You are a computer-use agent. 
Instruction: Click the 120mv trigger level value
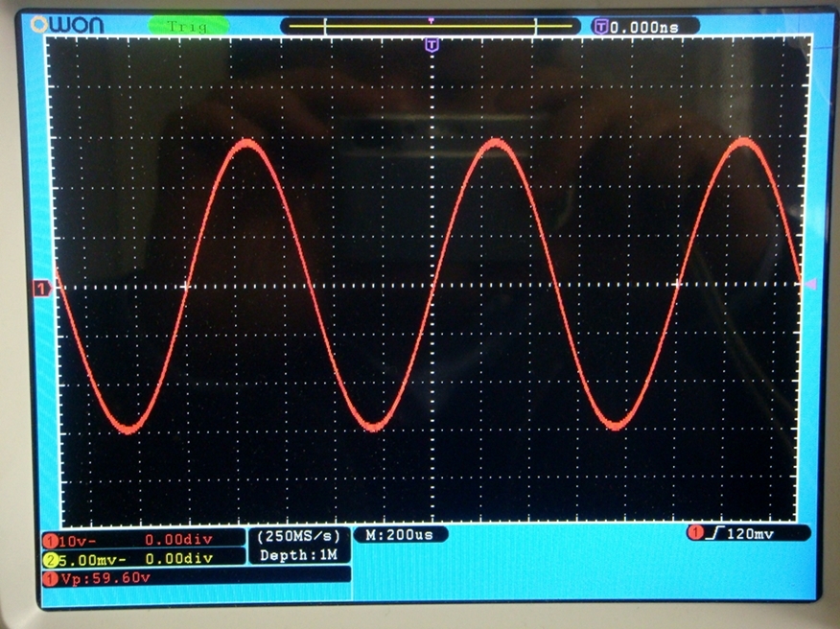click(750, 534)
